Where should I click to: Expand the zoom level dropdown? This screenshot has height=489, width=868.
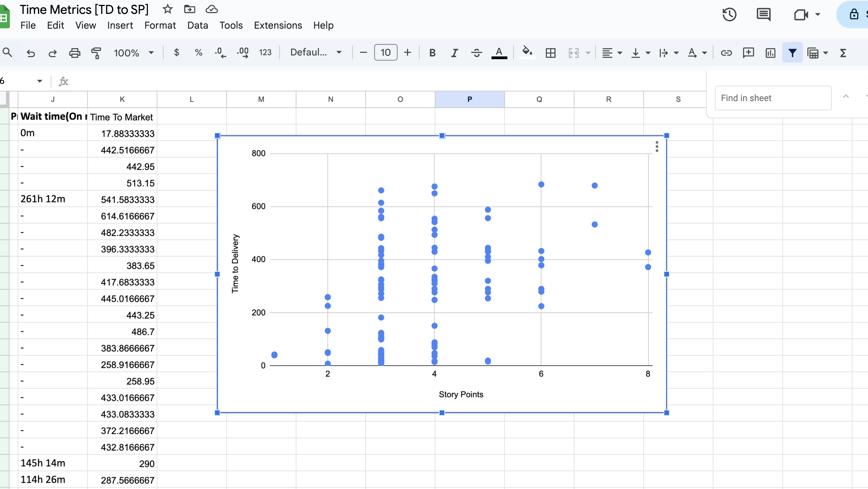151,52
